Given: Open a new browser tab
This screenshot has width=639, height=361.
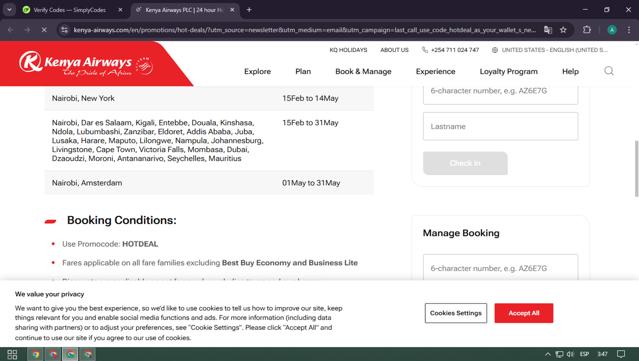Looking at the screenshot, I should pos(249,10).
